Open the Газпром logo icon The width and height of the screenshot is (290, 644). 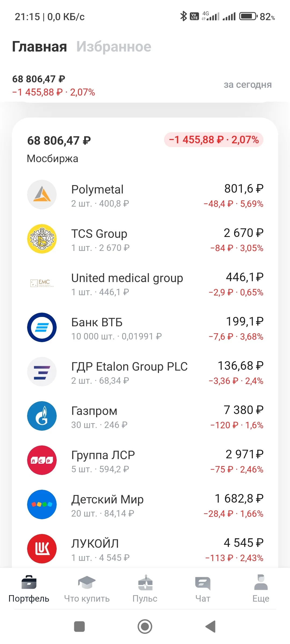(42, 416)
